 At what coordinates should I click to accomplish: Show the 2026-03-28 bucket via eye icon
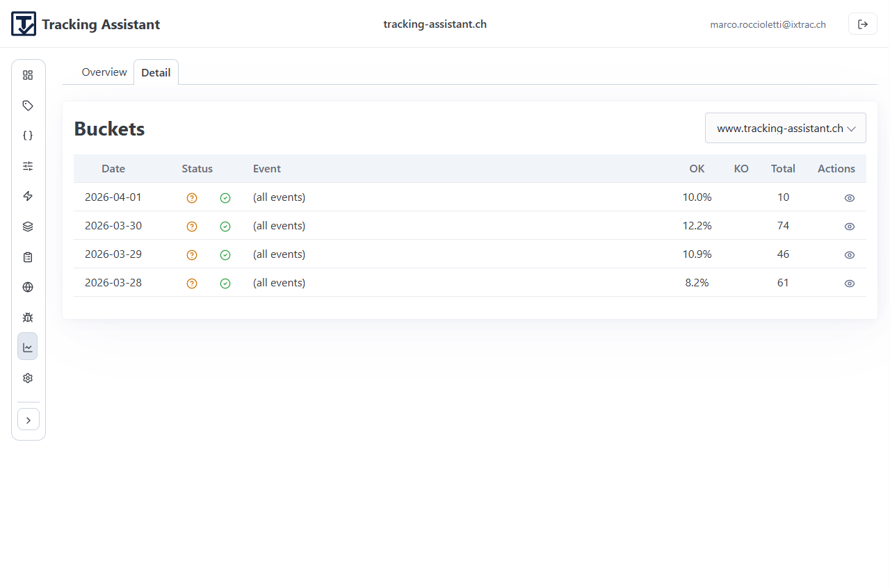pyautogui.click(x=849, y=284)
